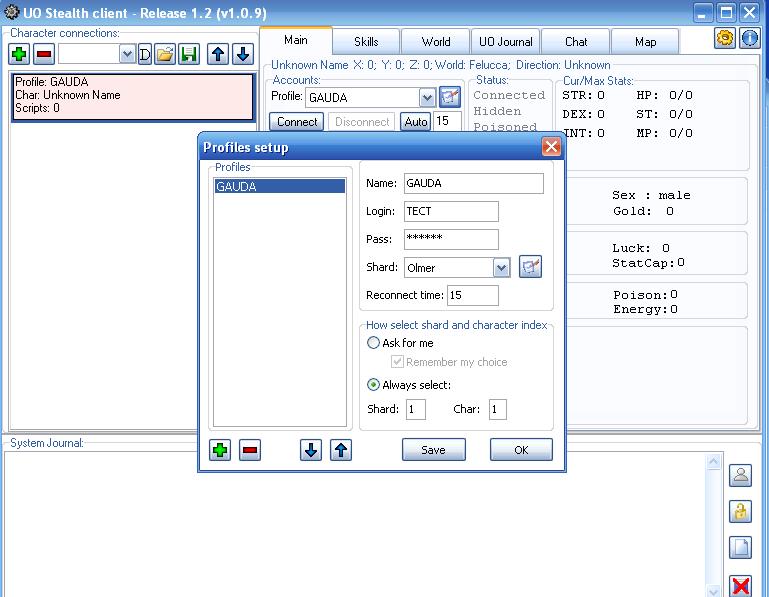Toggle Remember my choice checkbox
The width and height of the screenshot is (769, 597).
coord(397,362)
